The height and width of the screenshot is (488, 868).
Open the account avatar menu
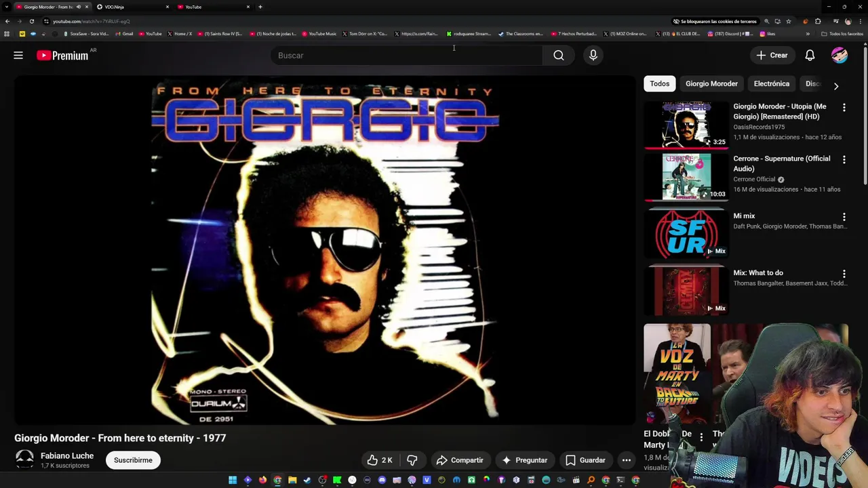[x=840, y=56]
